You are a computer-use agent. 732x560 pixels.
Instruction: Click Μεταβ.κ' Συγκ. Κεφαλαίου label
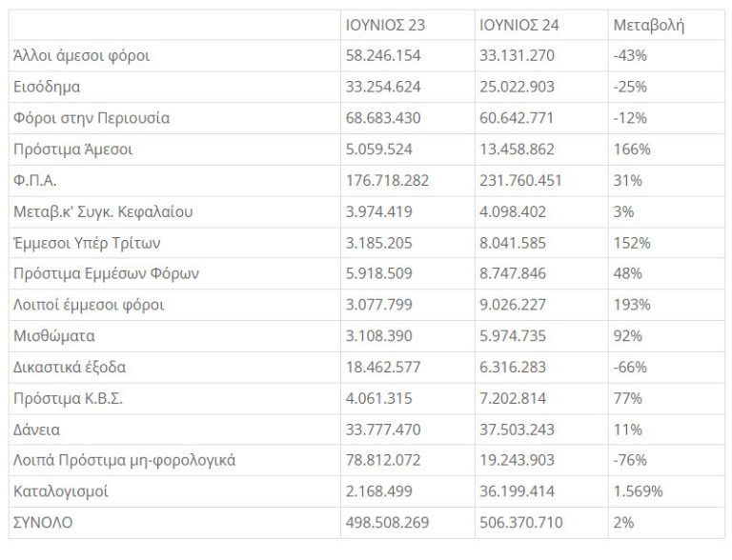104,211
